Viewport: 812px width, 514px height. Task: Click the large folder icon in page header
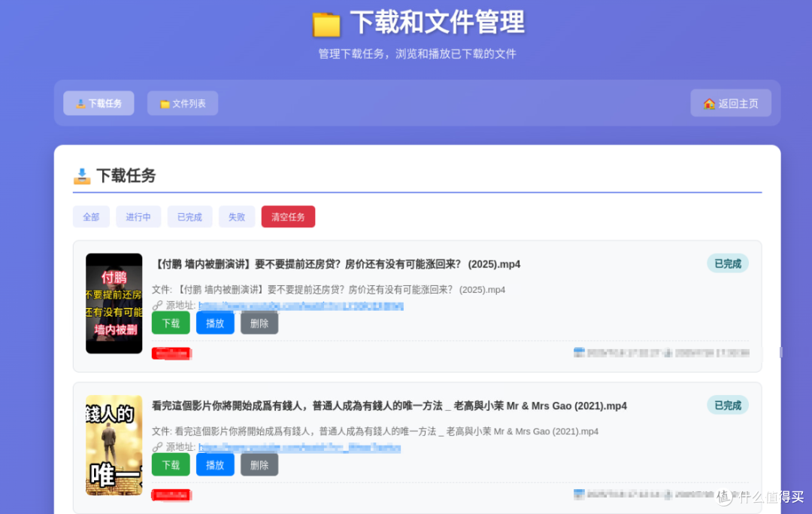tap(326, 24)
